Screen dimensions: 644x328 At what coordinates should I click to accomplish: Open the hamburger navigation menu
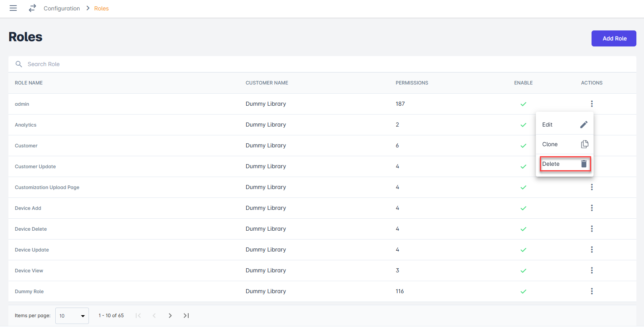tap(13, 8)
